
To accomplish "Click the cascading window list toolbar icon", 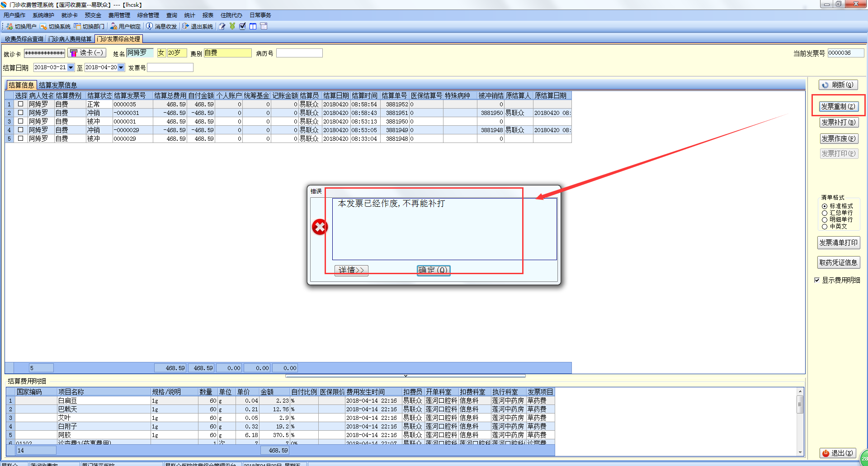I will tap(264, 26).
